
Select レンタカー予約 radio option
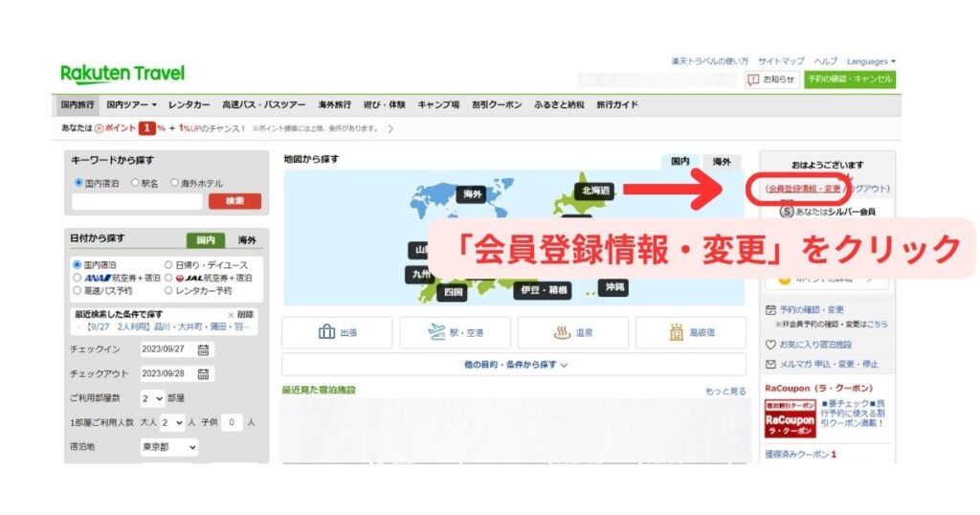(x=168, y=291)
